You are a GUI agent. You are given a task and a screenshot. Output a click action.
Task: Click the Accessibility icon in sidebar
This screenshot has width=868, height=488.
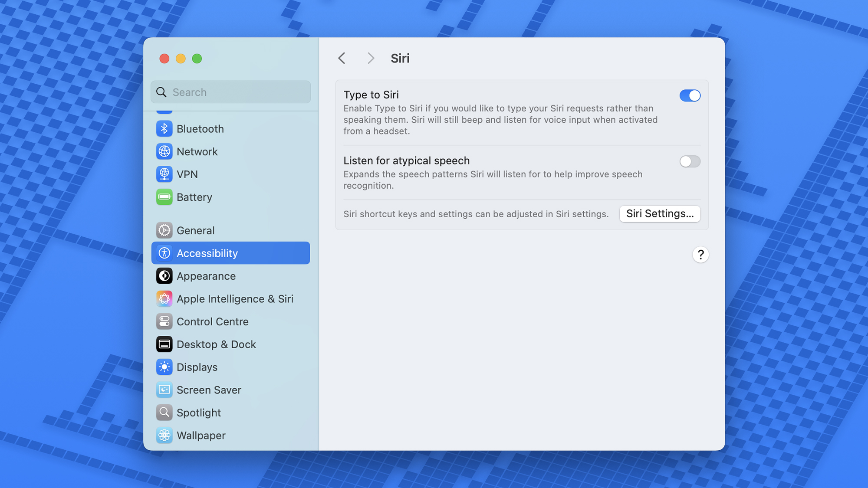pyautogui.click(x=164, y=252)
